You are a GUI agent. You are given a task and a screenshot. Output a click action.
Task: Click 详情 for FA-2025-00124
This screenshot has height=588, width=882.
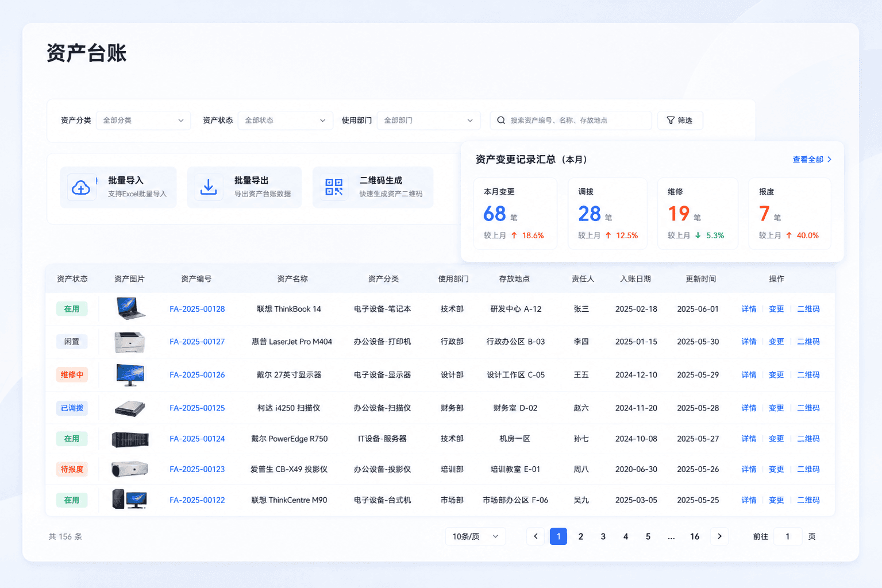(749, 439)
